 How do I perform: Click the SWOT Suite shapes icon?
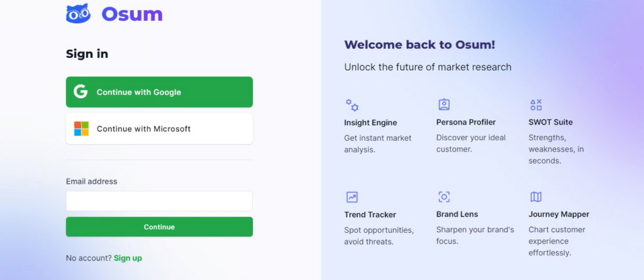pos(536,104)
